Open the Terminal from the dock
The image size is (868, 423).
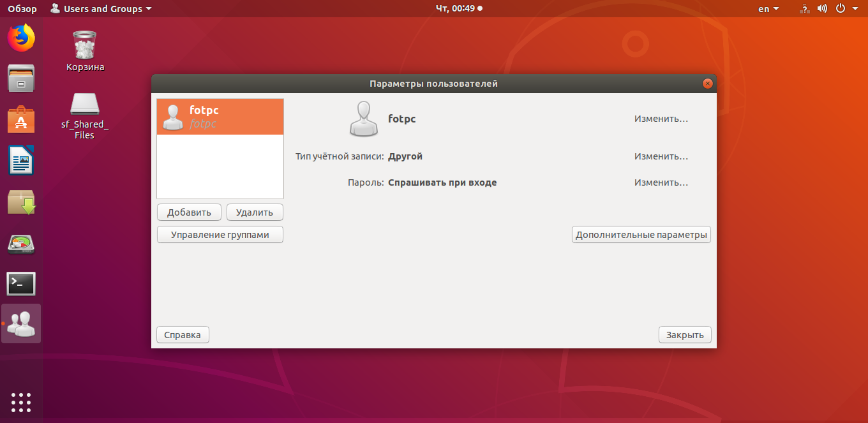[x=21, y=283]
